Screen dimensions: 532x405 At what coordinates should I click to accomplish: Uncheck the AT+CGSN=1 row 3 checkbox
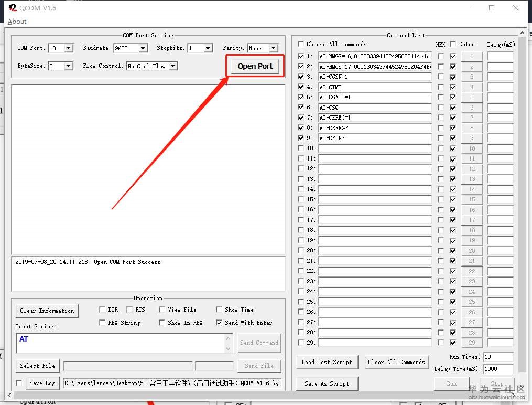coord(301,77)
